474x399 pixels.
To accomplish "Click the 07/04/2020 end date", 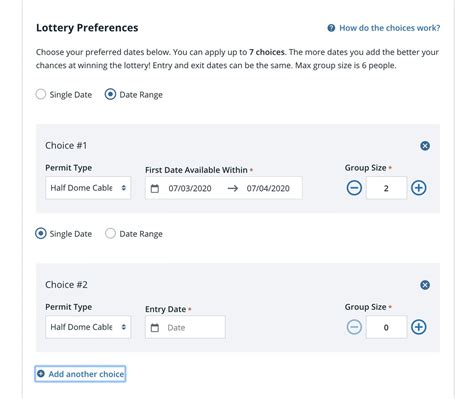I will (268, 188).
